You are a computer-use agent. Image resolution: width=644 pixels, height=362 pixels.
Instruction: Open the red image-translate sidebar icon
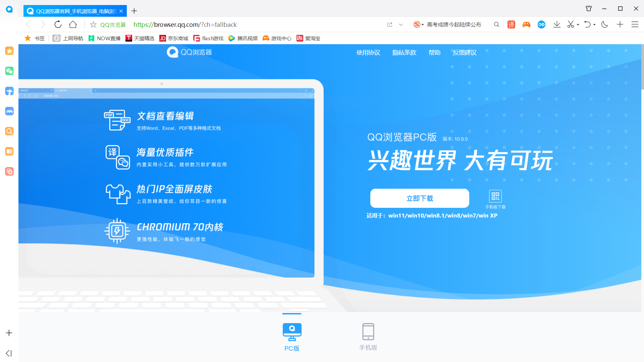click(9, 172)
